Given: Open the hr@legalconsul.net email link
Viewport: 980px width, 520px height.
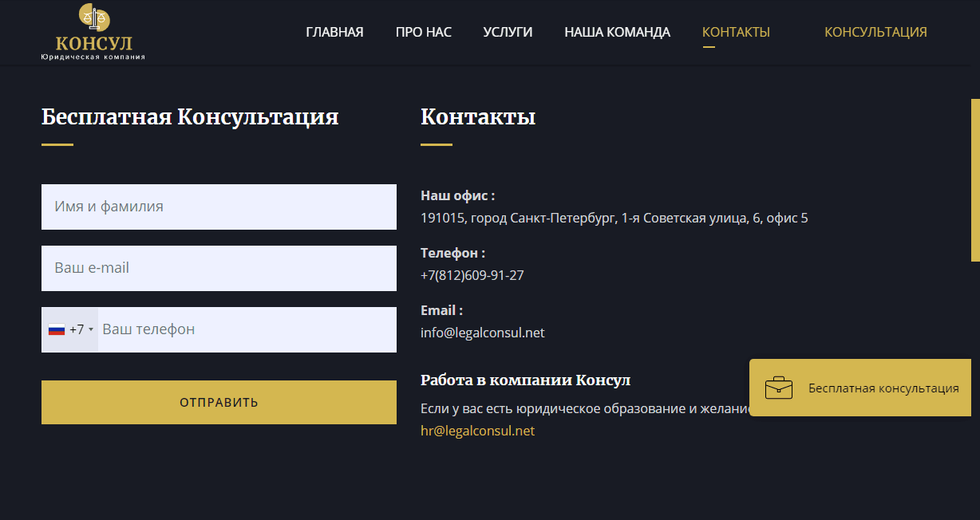Looking at the screenshot, I should point(477,431).
